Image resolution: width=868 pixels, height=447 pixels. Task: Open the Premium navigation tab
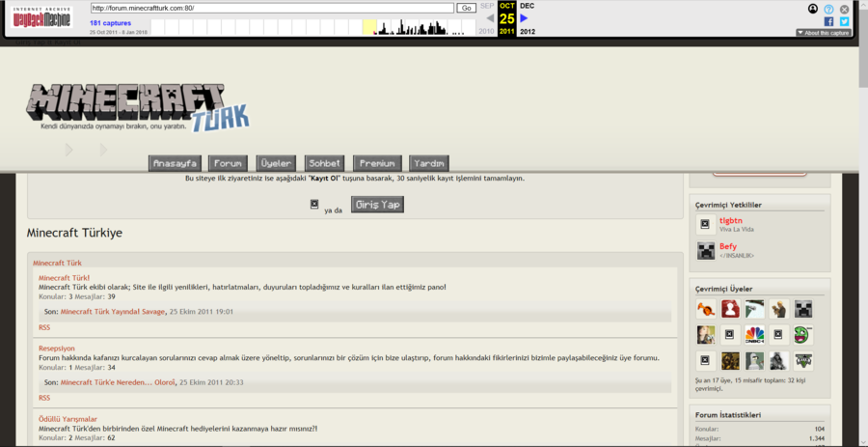(x=377, y=163)
